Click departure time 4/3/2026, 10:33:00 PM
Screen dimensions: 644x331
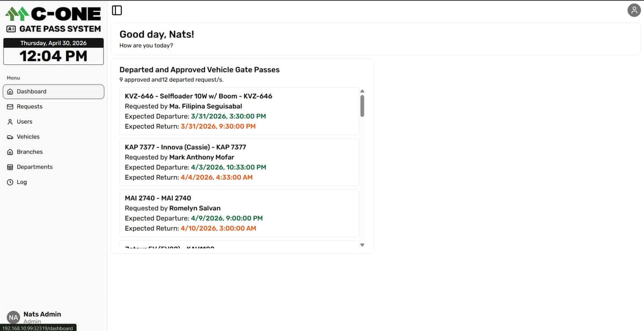point(229,167)
